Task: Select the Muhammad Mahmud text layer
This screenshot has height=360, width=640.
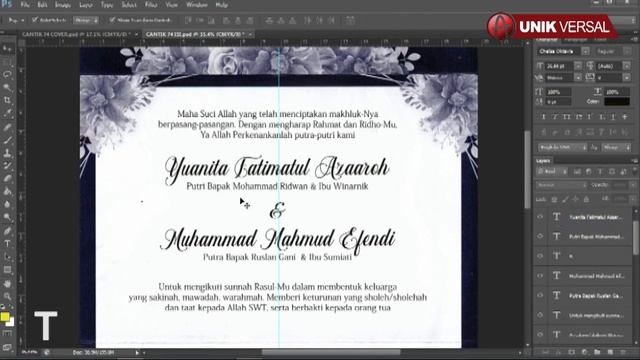Action: [596, 276]
